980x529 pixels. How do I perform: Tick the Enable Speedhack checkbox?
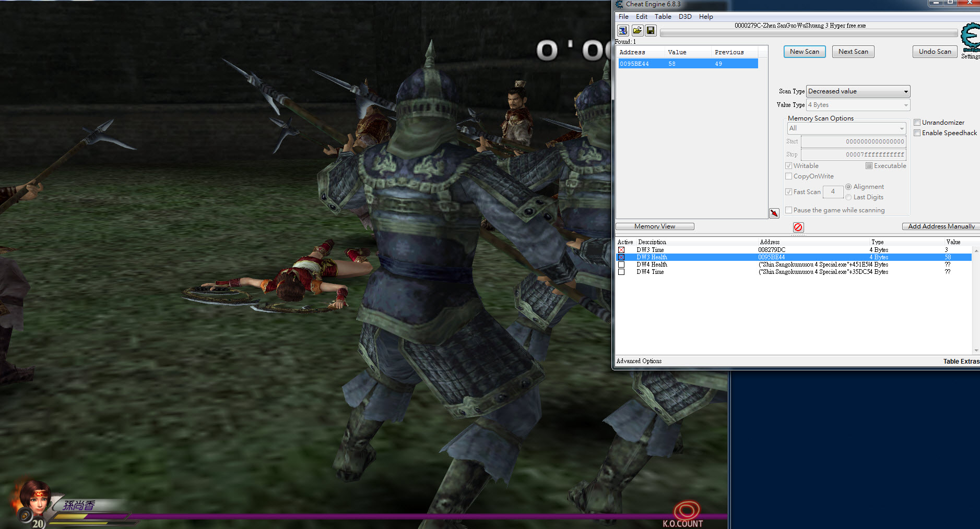pyautogui.click(x=917, y=133)
